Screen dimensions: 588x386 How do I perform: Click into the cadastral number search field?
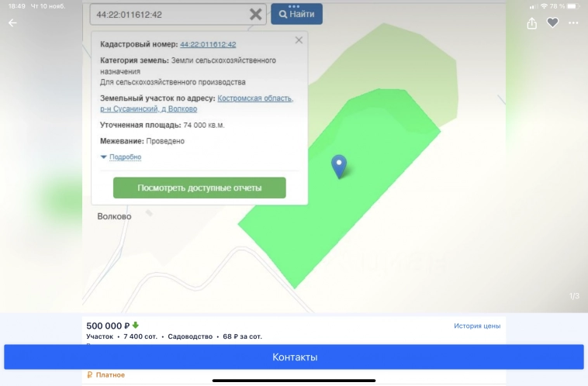[167, 15]
